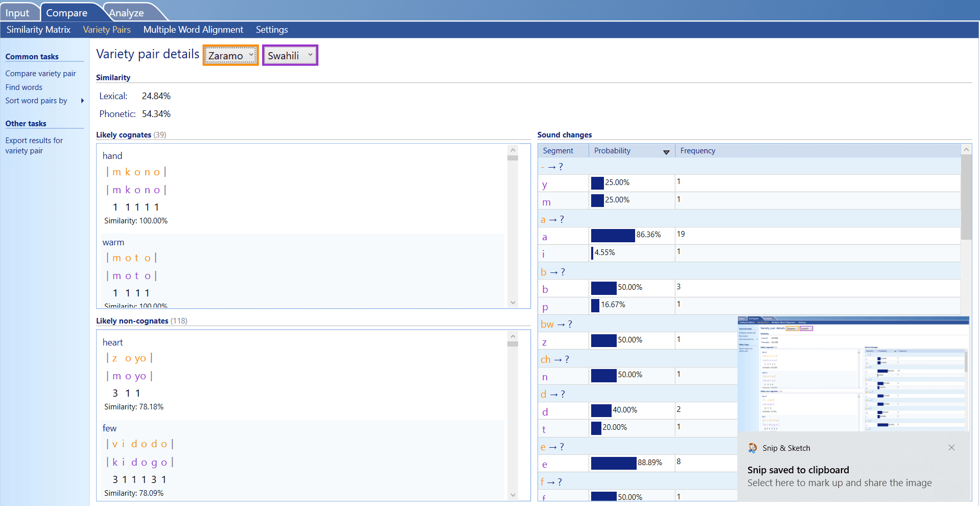
Task: Click scroll-down arrow of Likely cognates list
Action: tap(512, 303)
